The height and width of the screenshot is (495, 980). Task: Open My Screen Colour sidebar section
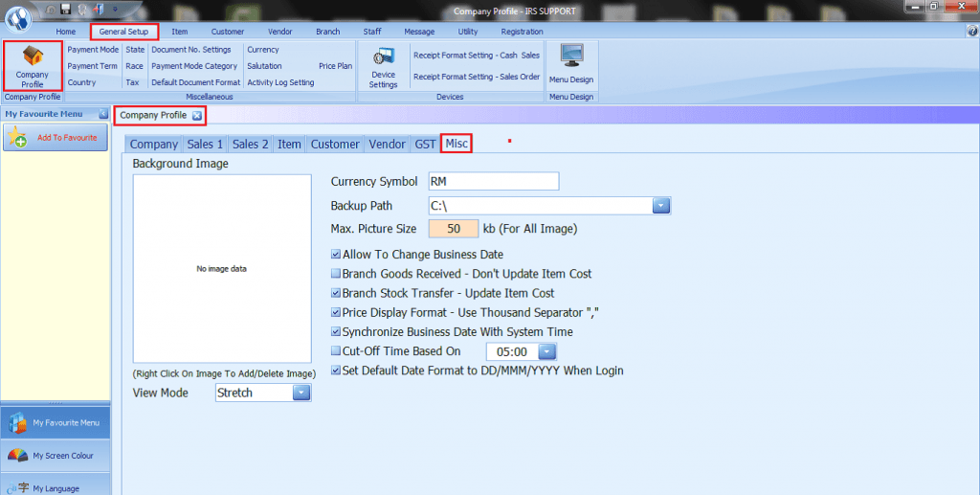pos(55,456)
